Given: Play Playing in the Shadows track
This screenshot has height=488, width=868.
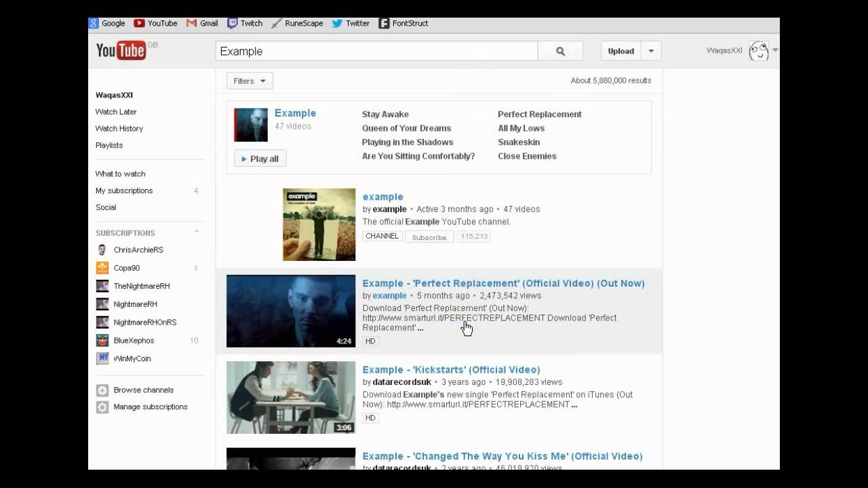Looking at the screenshot, I should point(408,142).
